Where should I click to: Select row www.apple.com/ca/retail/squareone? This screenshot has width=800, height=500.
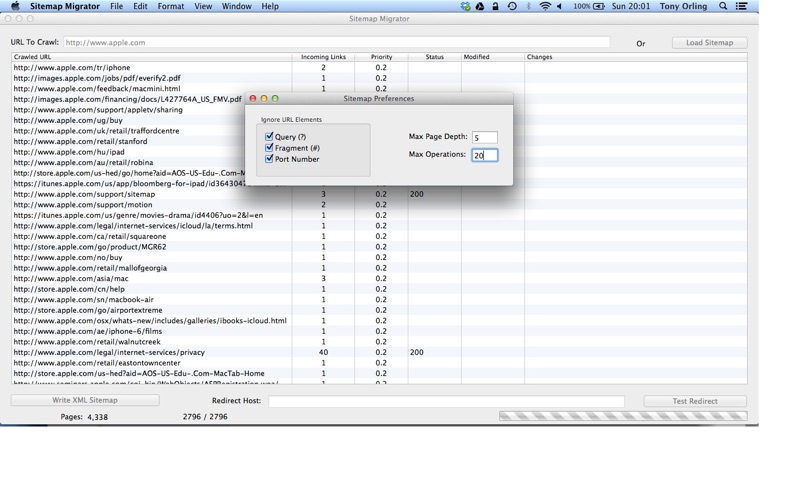(x=380, y=236)
